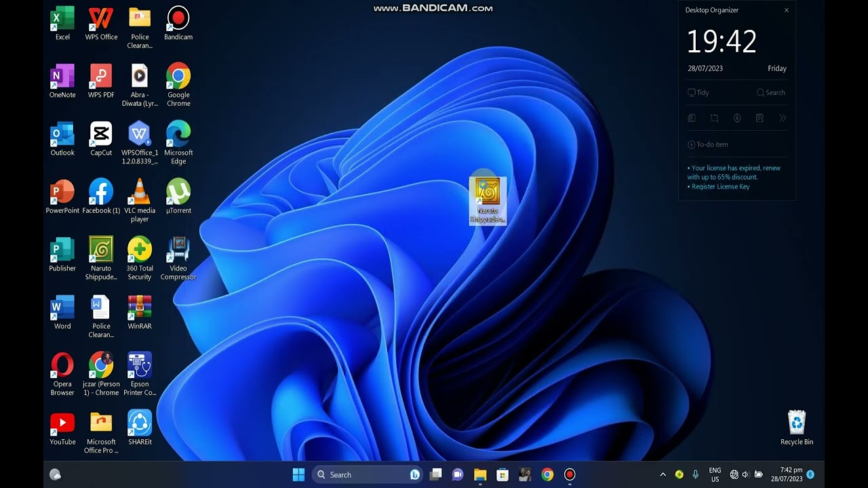Click Search in Desktop Organizer
Viewport: 868px width, 488px height.
coord(771,93)
